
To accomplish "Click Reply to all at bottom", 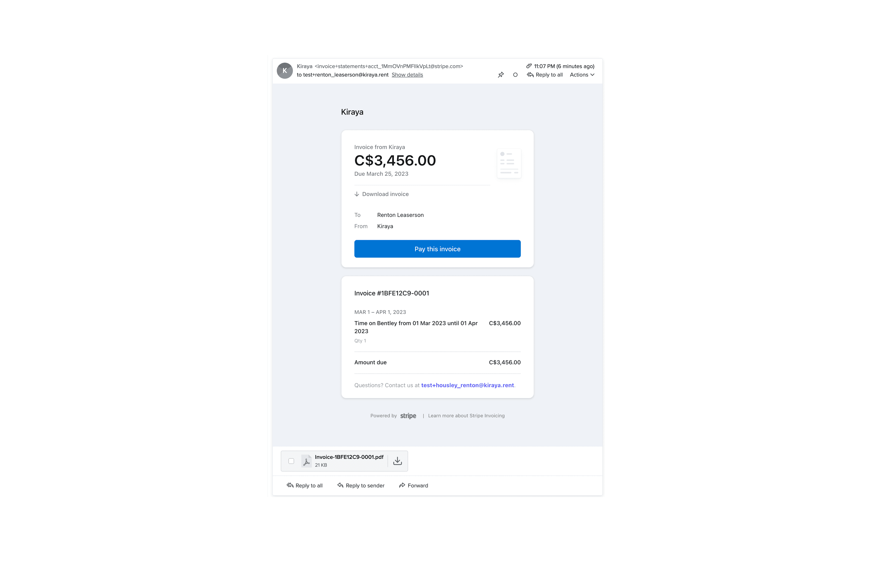I will click(304, 485).
